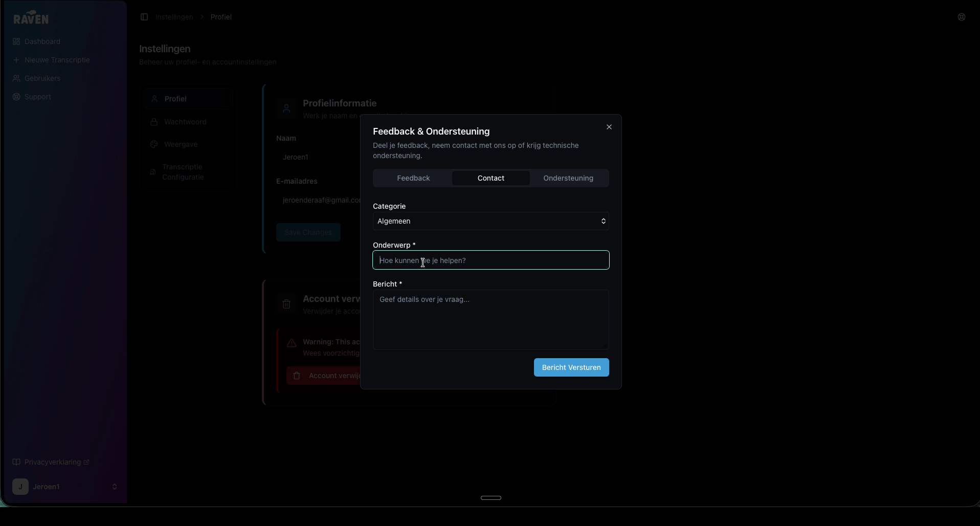The height and width of the screenshot is (526, 980).
Task: Open the Privacyverklaring link
Action: (x=52, y=462)
